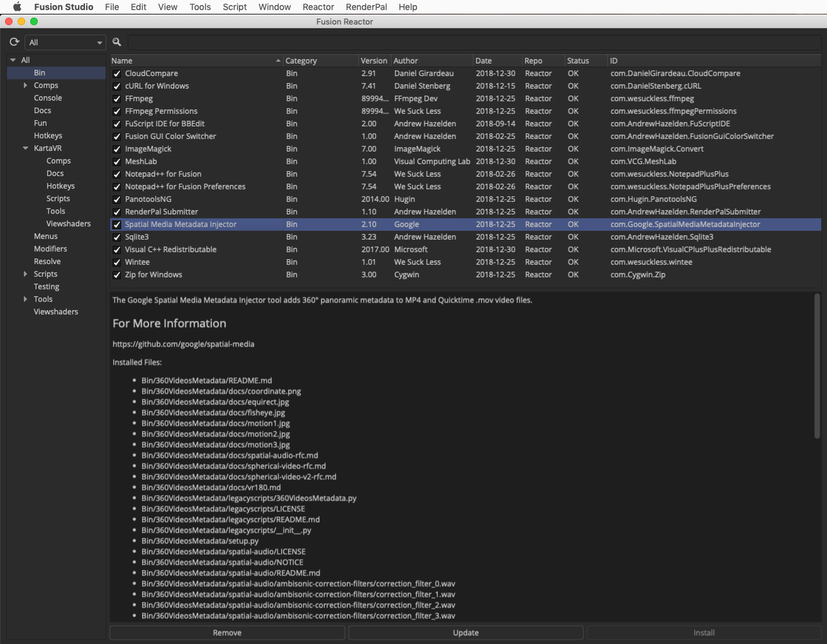
Task: Select the Console category
Action: pos(48,98)
